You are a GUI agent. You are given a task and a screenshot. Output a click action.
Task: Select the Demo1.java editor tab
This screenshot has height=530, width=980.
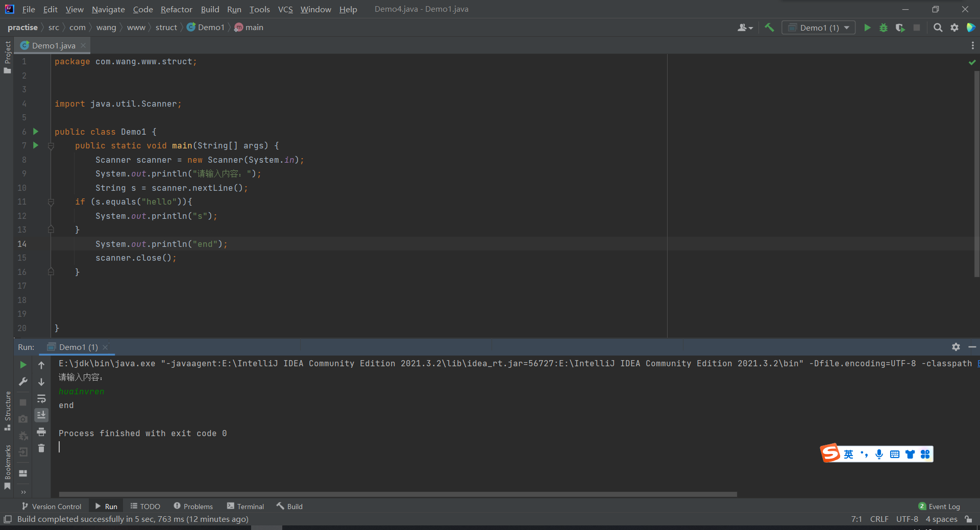click(53, 45)
